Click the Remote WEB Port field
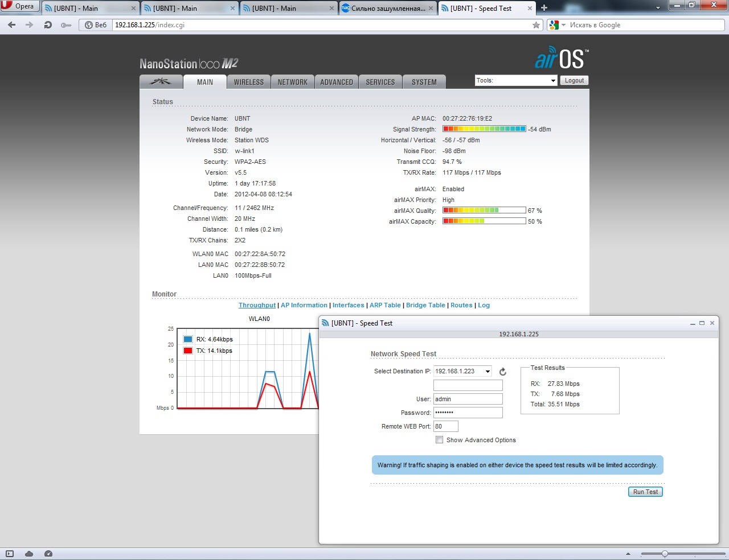Image resolution: width=729 pixels, height=560 pixels. (446, 426)
